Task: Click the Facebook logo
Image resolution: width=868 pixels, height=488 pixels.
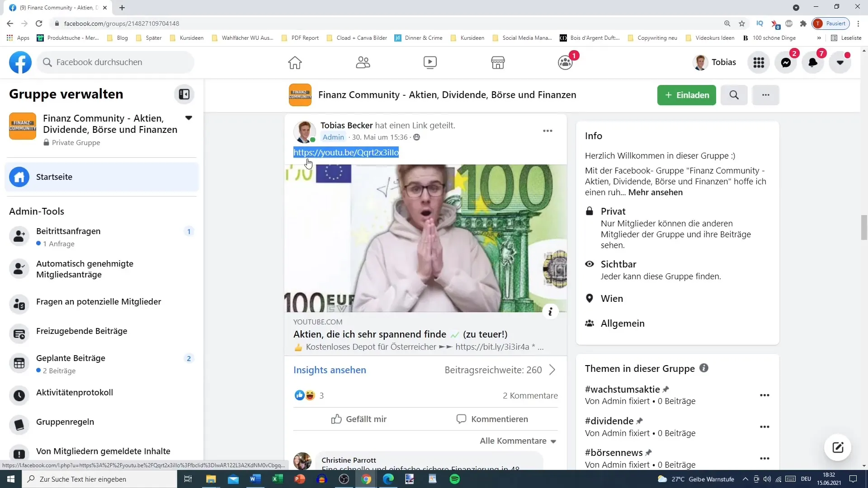Action: click(x=20, y=62)
